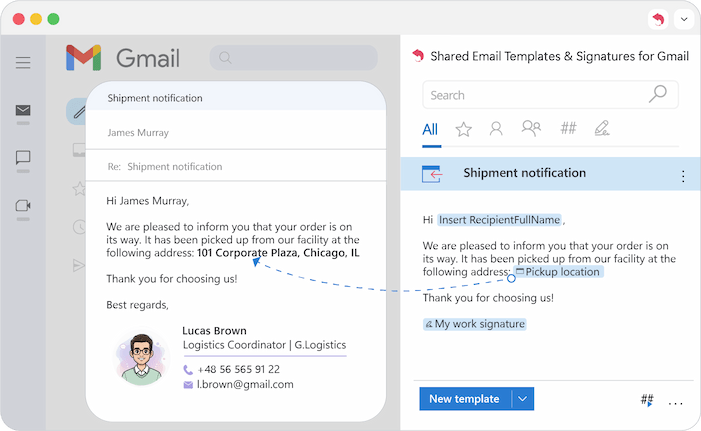Click the l.brown@gmail.com email link
The image size is (701, 431).
click(245, 385)
